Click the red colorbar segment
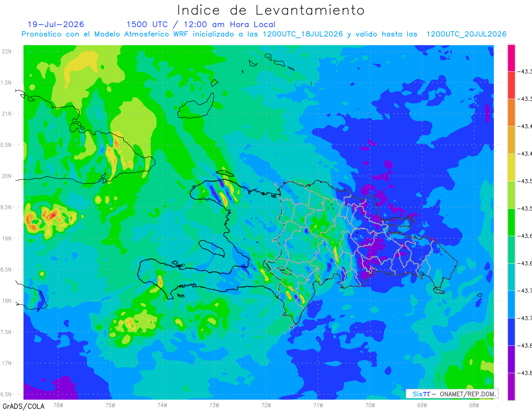The image size is (532, 411). pos(511,85)
